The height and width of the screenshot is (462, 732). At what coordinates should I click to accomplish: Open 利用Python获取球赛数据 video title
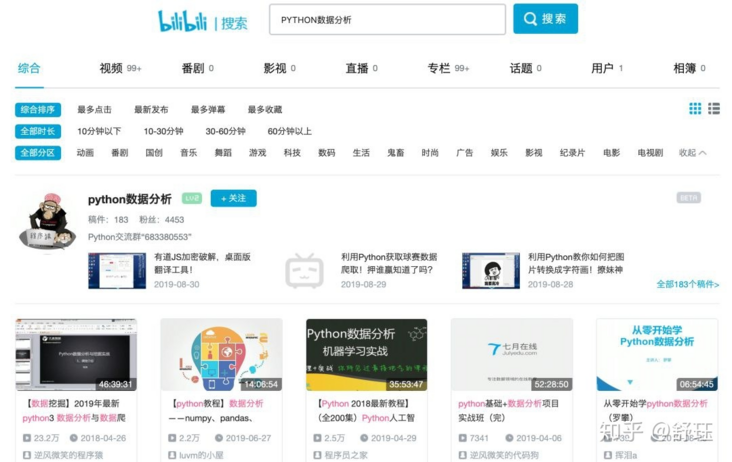coord(389,263)
